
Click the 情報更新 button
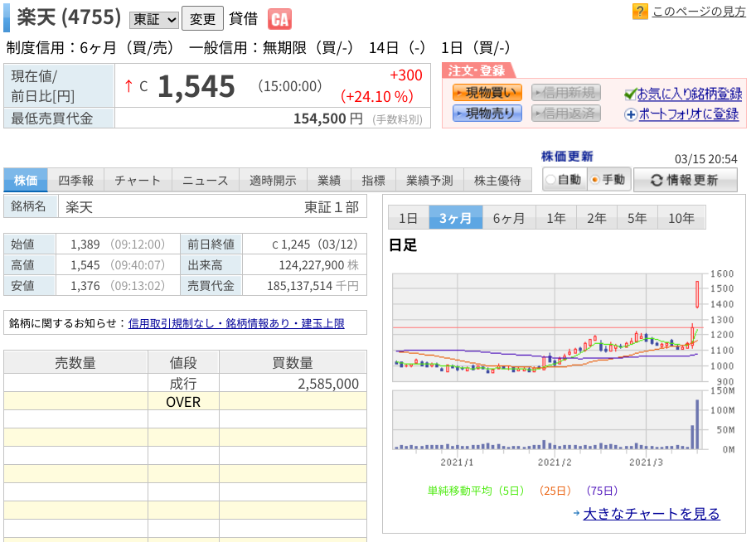pos(685,181)
